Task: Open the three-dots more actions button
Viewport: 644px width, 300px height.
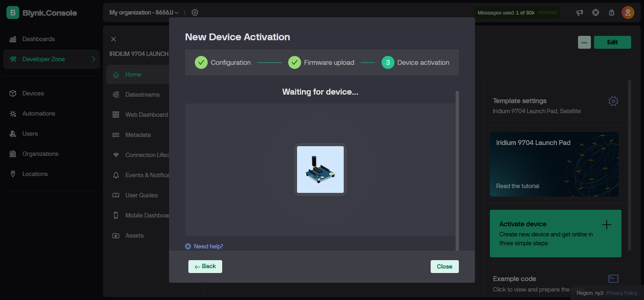Action: 584,42
